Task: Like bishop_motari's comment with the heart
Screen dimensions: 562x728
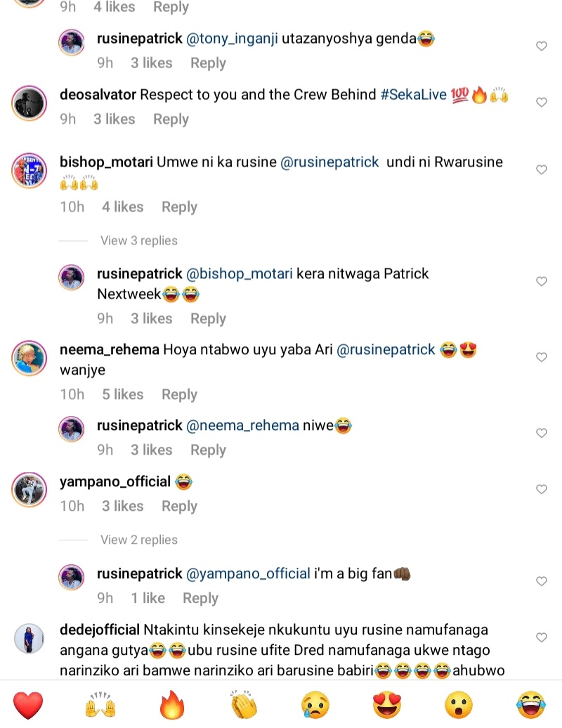Action: [x=542, y=170]
